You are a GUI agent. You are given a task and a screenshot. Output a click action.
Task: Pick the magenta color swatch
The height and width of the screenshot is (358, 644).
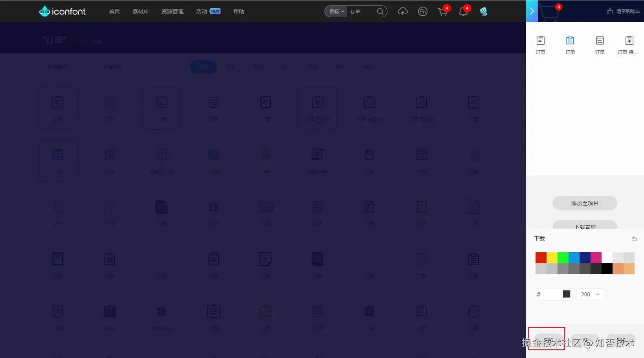(596, 258)
